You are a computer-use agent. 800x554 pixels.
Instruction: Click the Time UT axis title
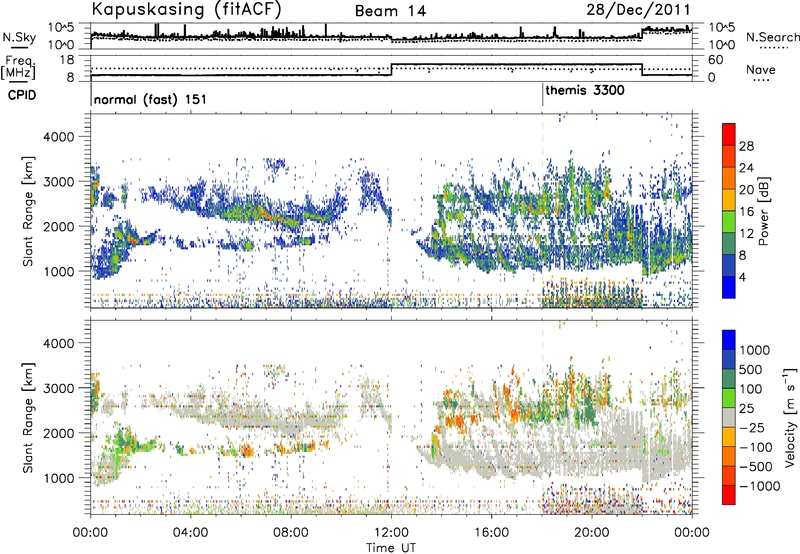coord(391,547)
